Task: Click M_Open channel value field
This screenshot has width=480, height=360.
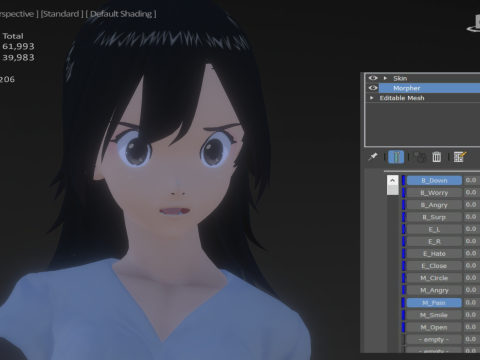Action: (x=472, y=327)
